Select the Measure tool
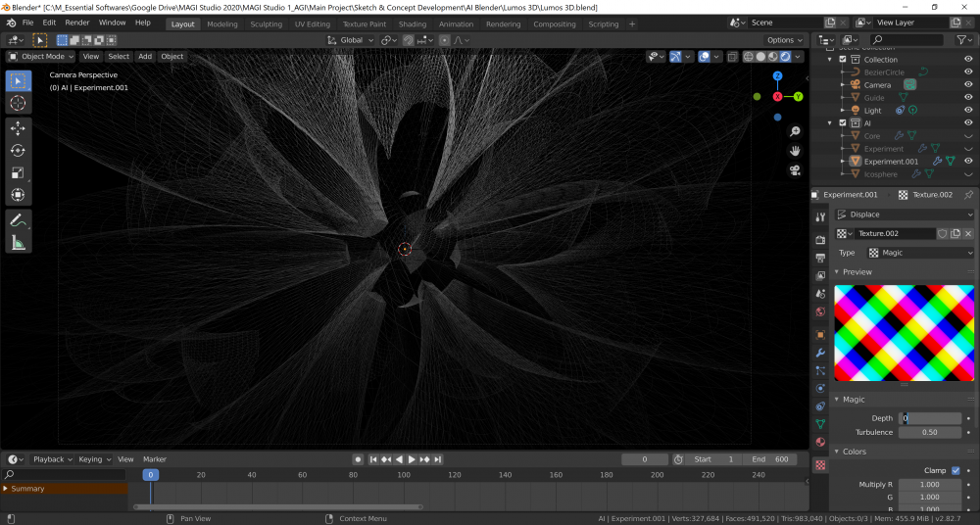 (x=19, y=243)
